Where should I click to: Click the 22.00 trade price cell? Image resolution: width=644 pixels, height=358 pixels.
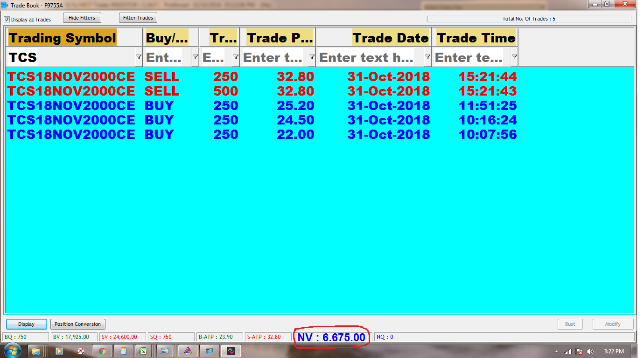tap(295, 134)
